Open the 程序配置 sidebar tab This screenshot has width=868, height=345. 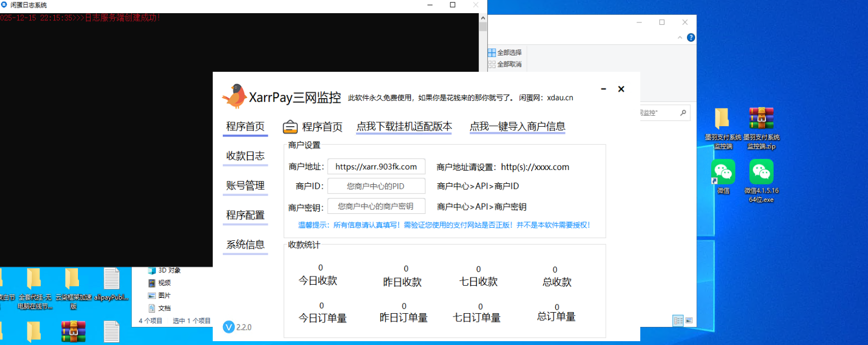pos(245,215)
